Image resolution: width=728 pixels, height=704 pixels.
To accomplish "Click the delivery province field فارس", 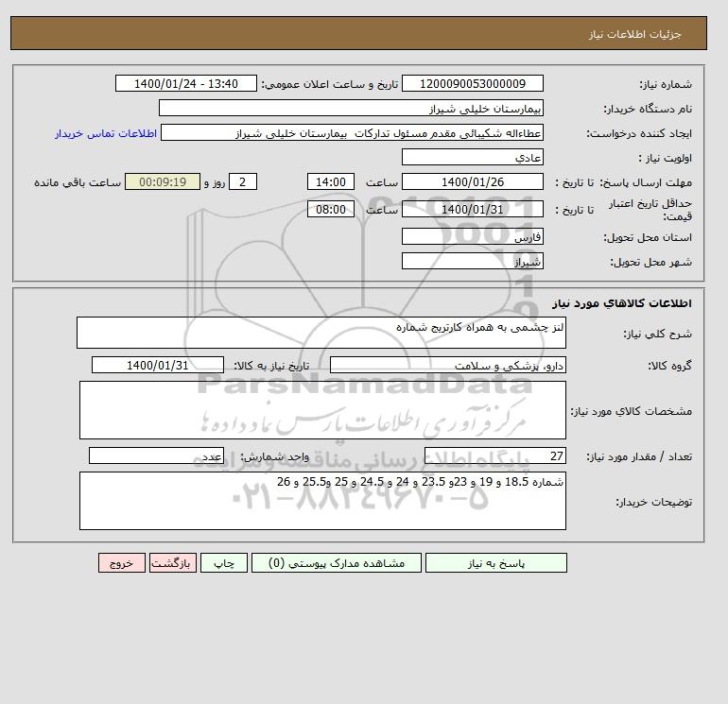I will (x=472, y=236).
